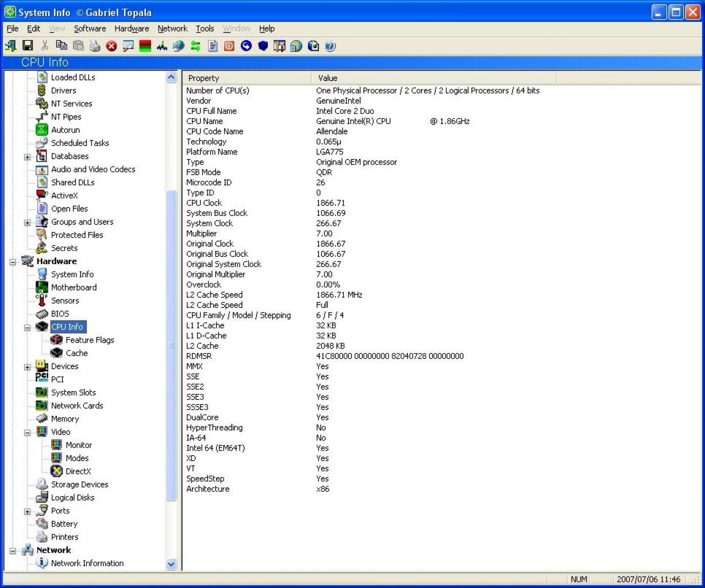Open the Hardware menu
Image resolution: width=705 pixels, height=588 pixels.
click(132, 28)
